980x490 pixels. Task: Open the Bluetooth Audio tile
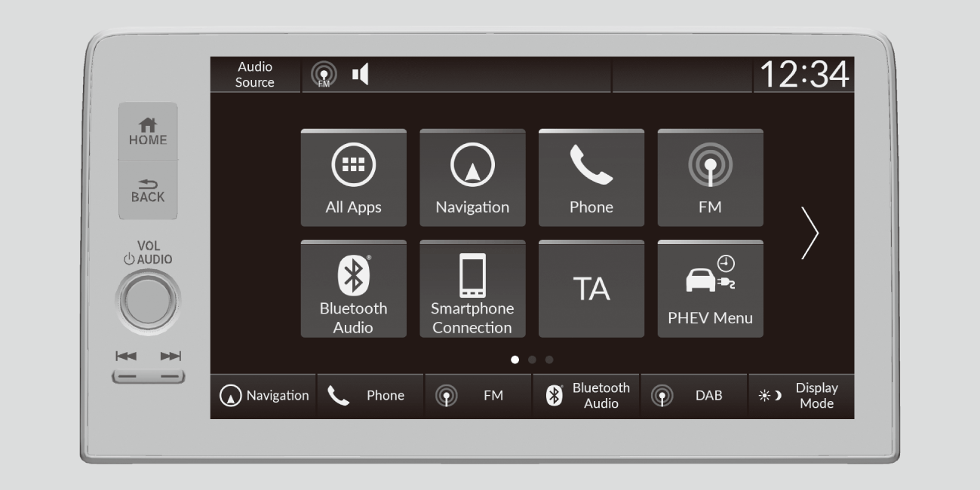click(x=353, y=289)
